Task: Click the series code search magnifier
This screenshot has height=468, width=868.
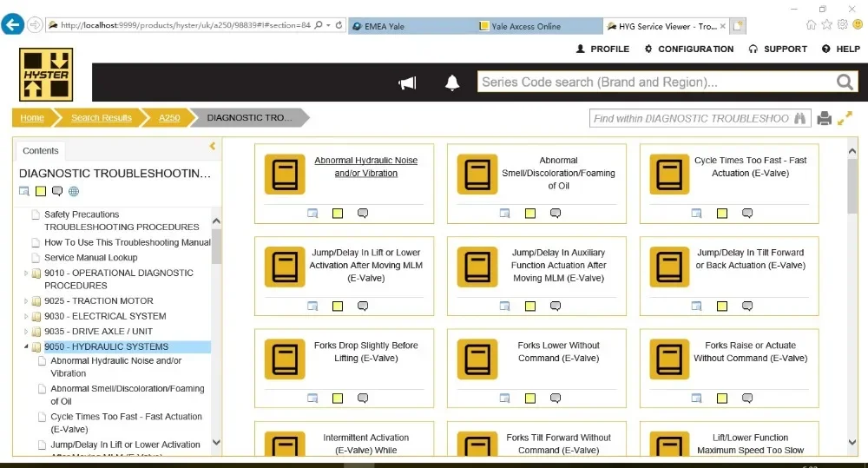Action: 845,82
